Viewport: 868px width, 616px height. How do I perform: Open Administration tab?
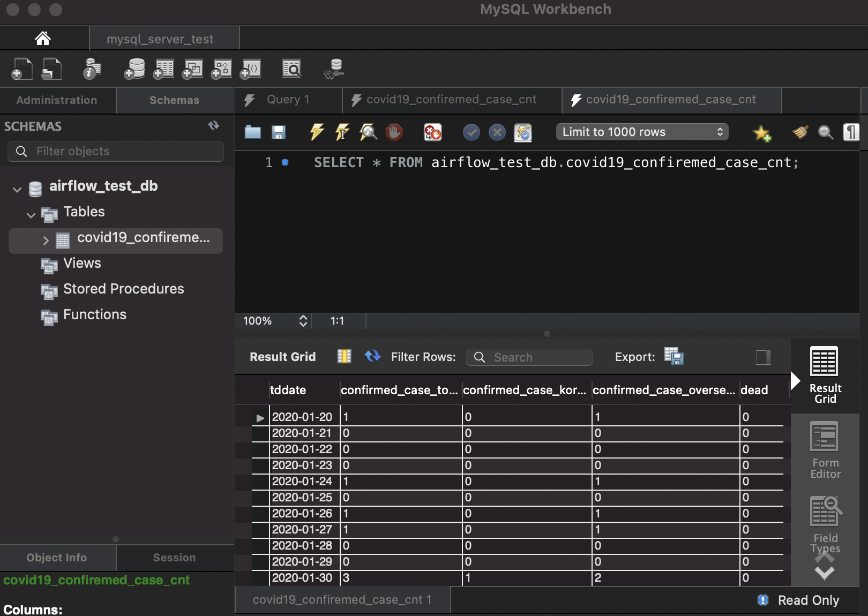click(x=57, y=100)
